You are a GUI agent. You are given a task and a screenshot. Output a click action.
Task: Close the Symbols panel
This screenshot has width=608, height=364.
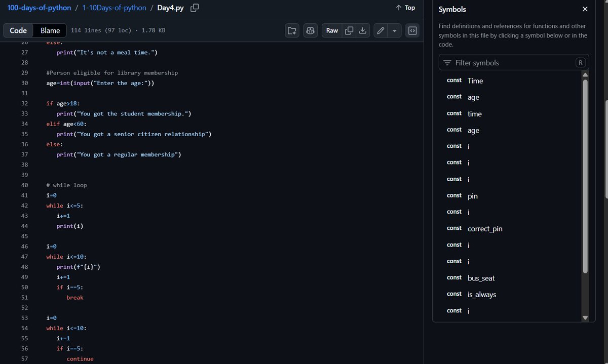tap(585, 9)
